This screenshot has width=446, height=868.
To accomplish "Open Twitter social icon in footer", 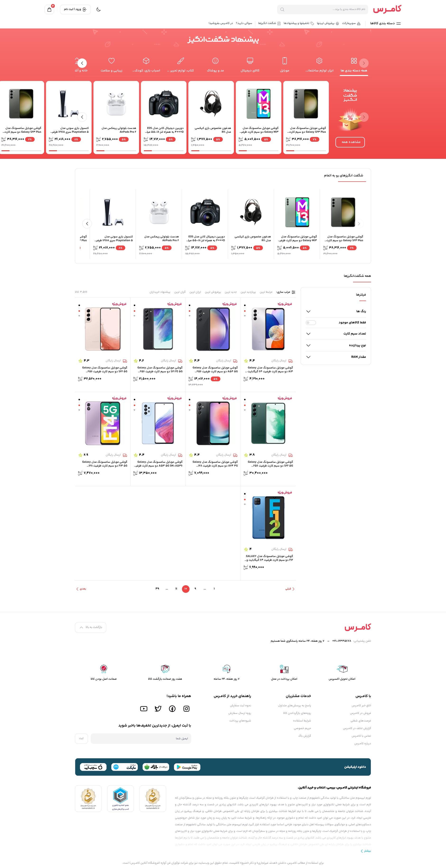I will pos(158,709).
